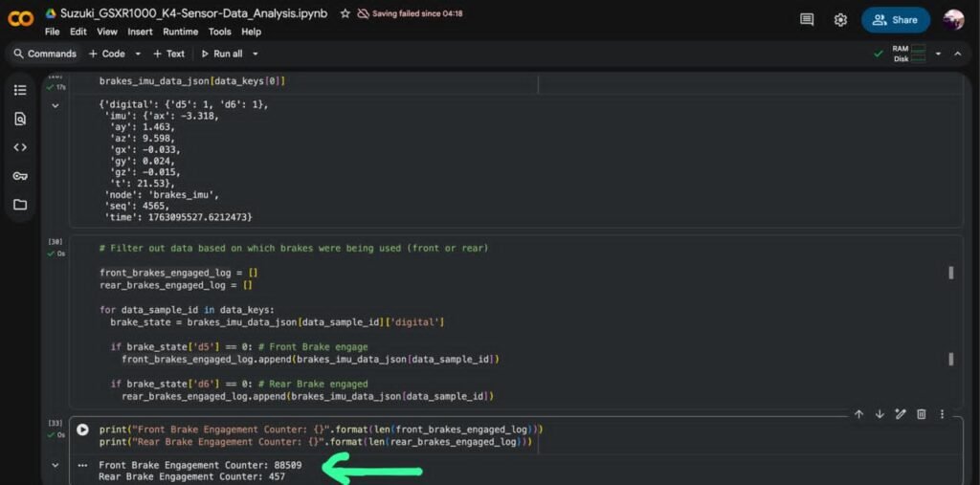Open the Files folder panel
The width and height of the screenshot is (980, 485).
[20, 205]
